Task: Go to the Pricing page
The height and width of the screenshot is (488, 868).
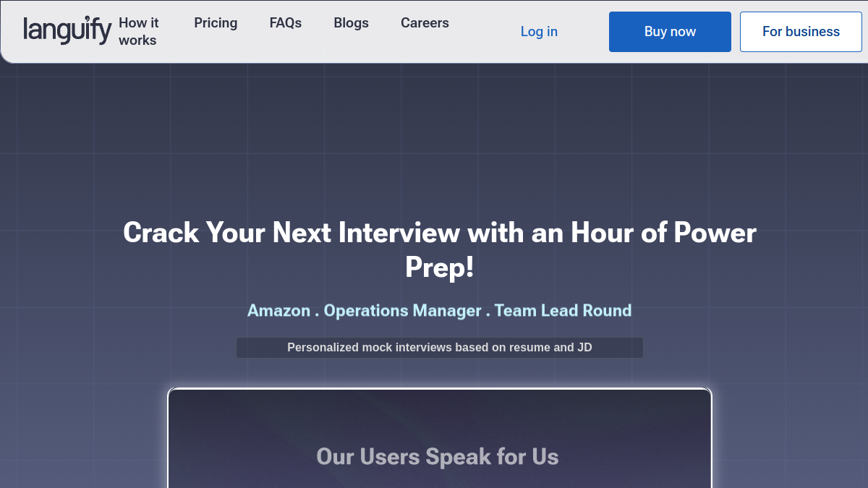Action: click(x=216, y=23)
